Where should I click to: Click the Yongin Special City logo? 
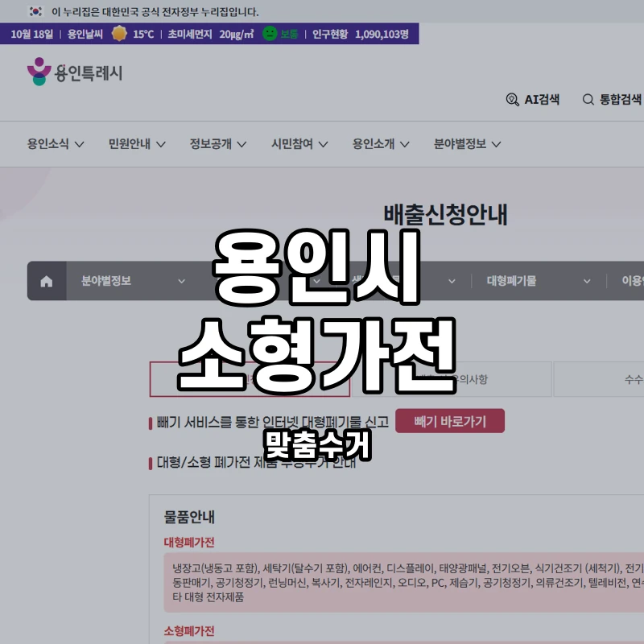pos(75,72)
